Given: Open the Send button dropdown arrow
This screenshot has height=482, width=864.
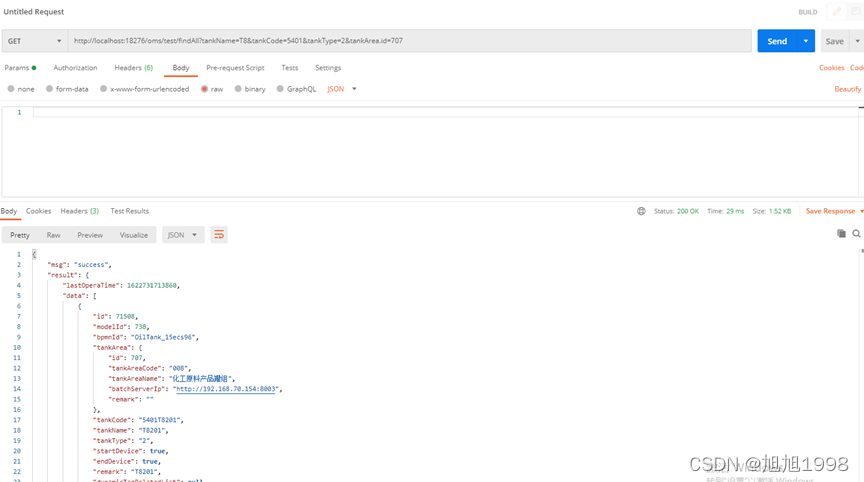Looking at the screenshot, I should coord(806,41).
